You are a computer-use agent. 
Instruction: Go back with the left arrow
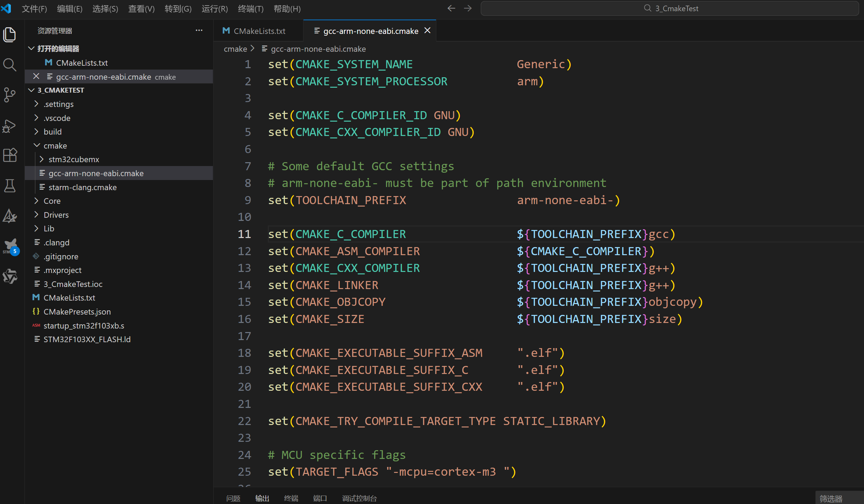coord(451,8)
